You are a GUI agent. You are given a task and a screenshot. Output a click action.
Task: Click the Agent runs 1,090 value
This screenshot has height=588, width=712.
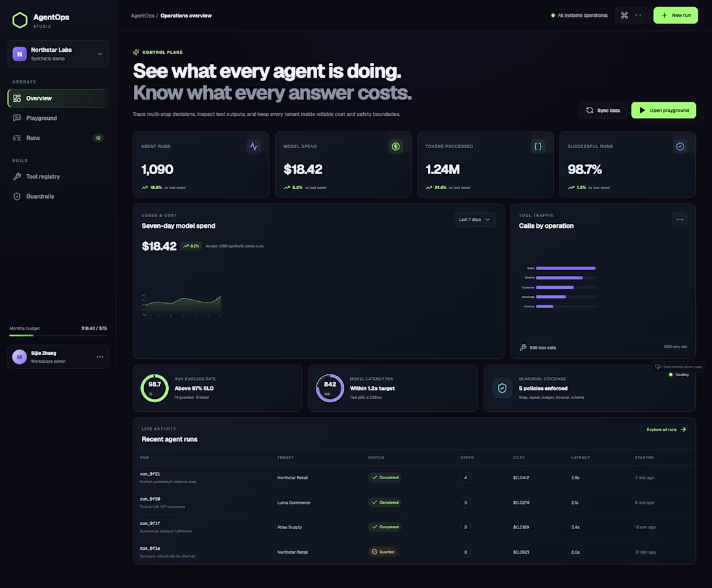pos(157,170)
